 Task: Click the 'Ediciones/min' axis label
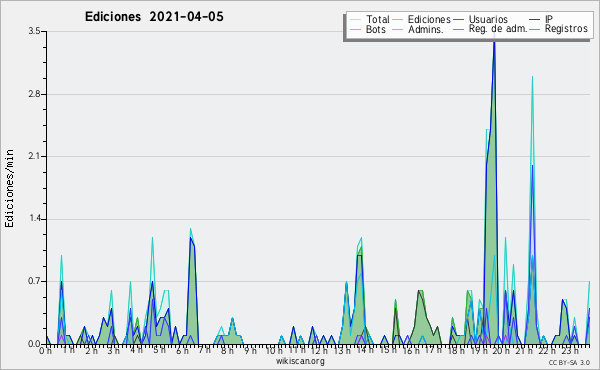point(9,189)
